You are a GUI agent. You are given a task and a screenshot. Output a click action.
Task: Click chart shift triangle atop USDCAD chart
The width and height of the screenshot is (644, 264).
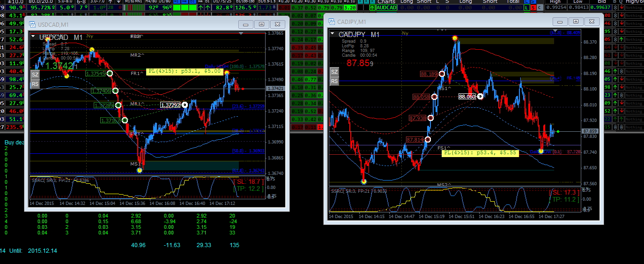click(241, 33)
